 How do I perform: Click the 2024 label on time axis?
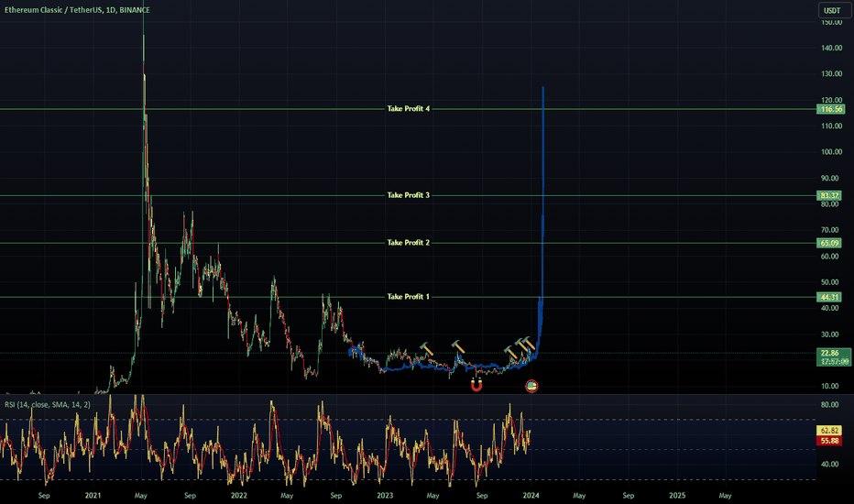tap(531, 495)
